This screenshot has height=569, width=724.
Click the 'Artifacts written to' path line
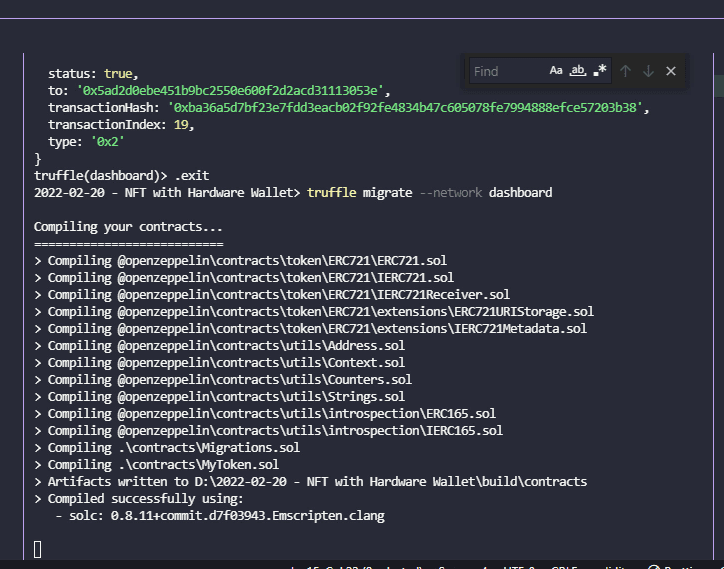point(310,482)
